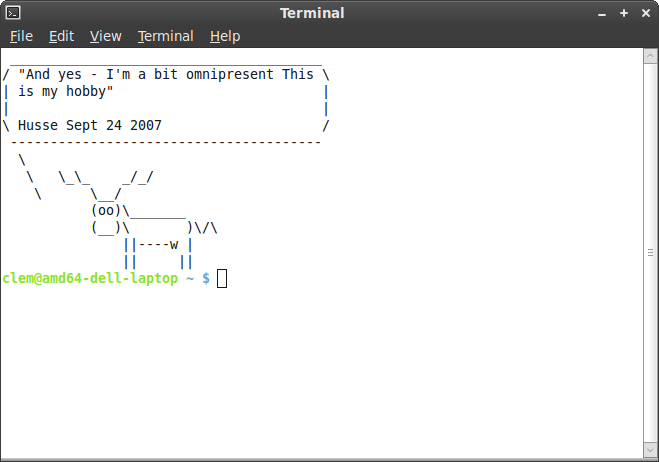Maximize the Terminal window with plus icon

(624, 13)
